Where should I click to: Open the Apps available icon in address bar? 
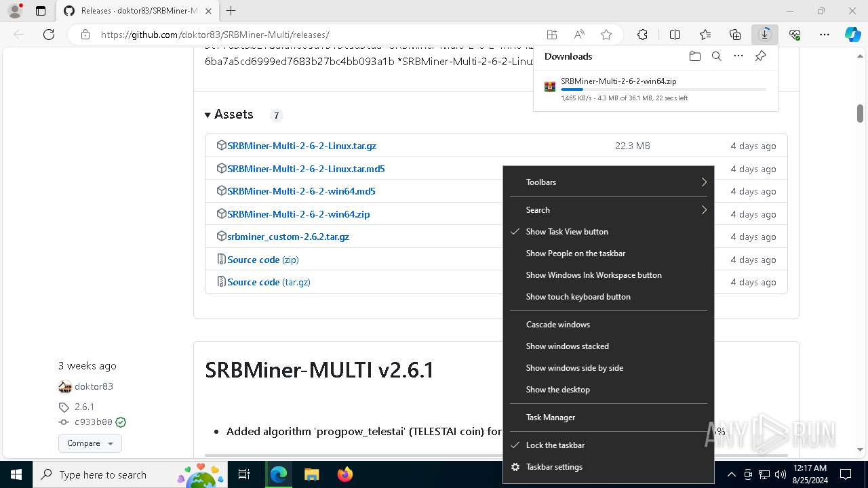pos(552,35)
